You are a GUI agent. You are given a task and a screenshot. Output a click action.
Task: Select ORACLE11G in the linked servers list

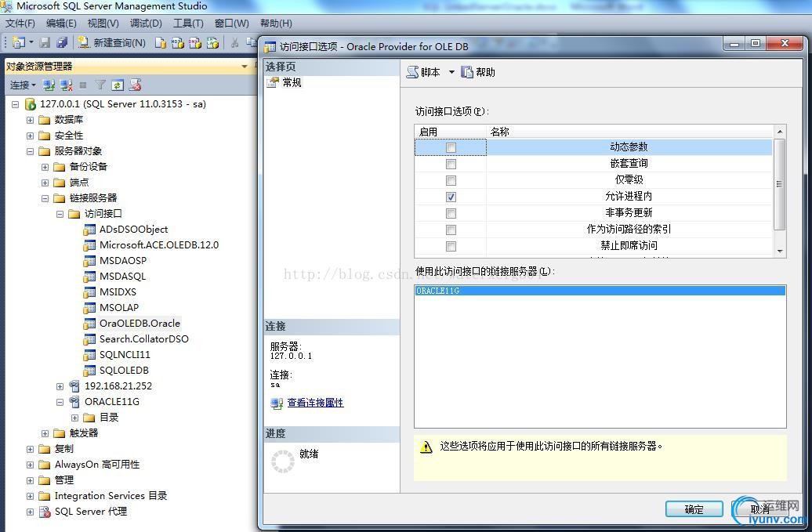600,291
